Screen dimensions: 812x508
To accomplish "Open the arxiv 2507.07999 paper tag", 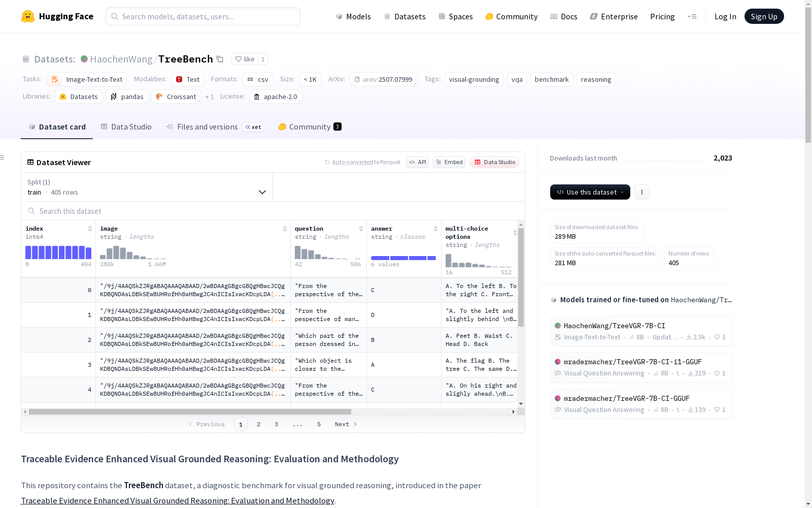I will pos(383,79).
